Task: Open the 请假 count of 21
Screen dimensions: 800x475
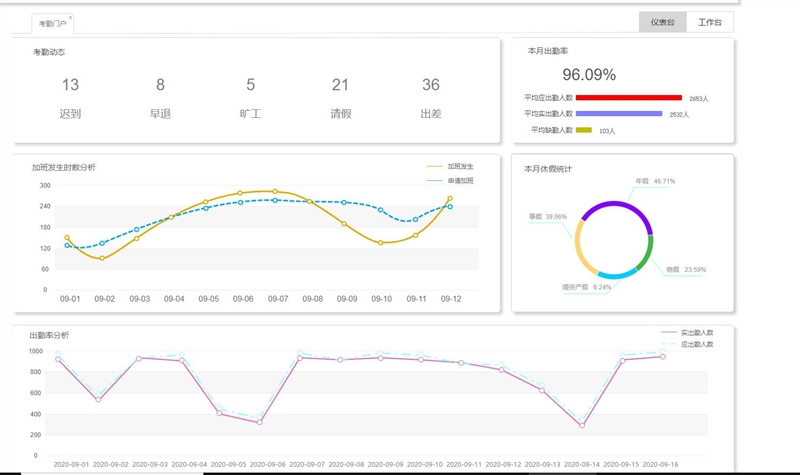Action: tap(340, 85)
